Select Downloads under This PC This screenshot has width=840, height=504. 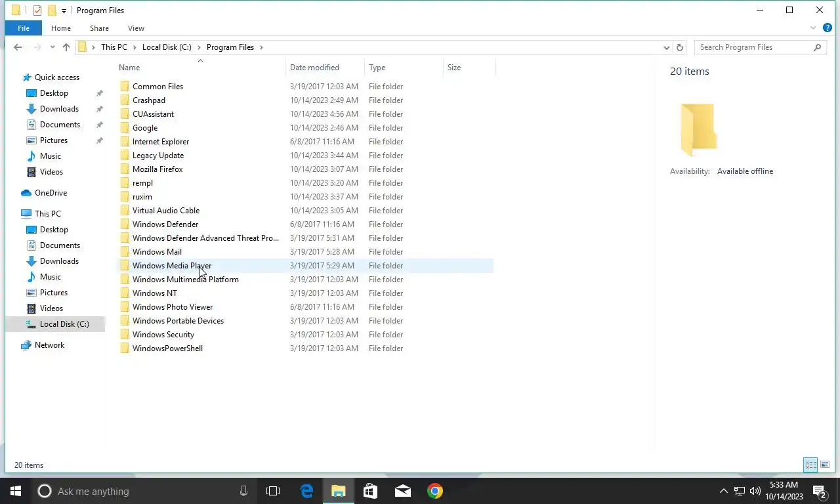tap(59, 261)
